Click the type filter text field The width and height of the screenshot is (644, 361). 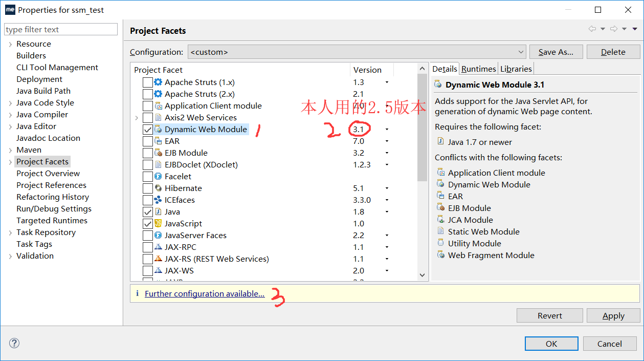[61, 29]
